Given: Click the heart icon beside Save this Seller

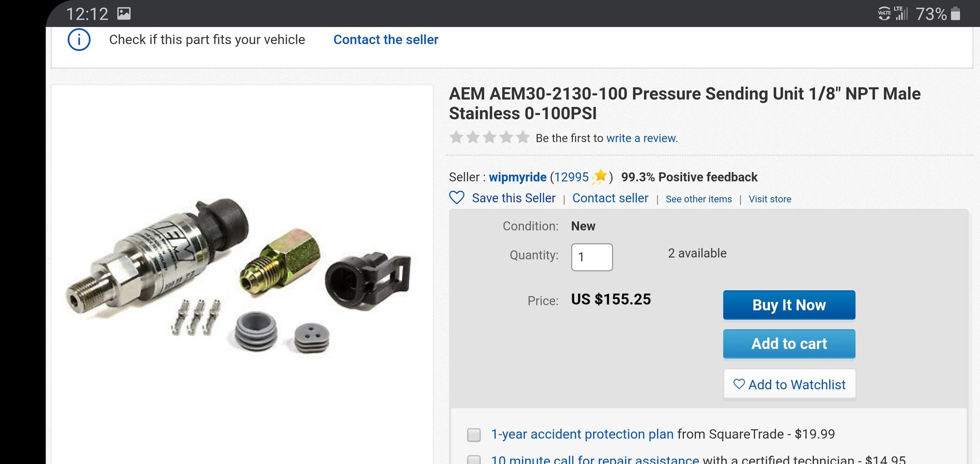Looking at the screenshot, I should tap(457, 198).
